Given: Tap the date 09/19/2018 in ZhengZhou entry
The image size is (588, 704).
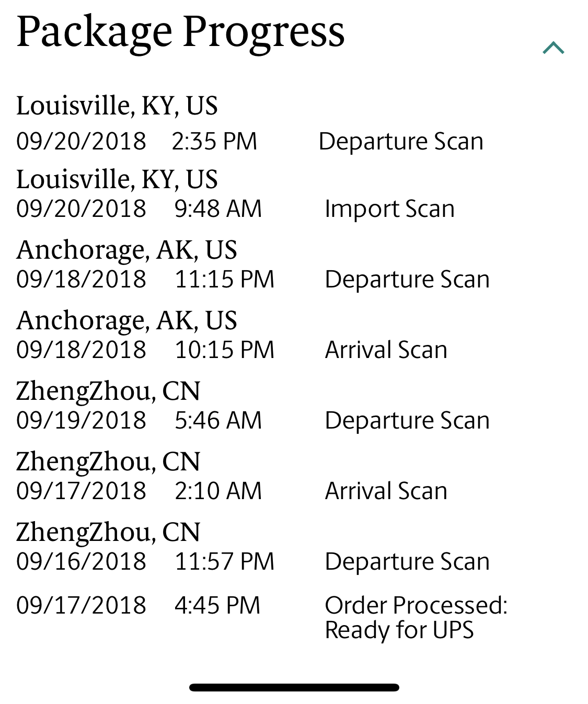Looking at the screenshot, I should click(82, 420).
